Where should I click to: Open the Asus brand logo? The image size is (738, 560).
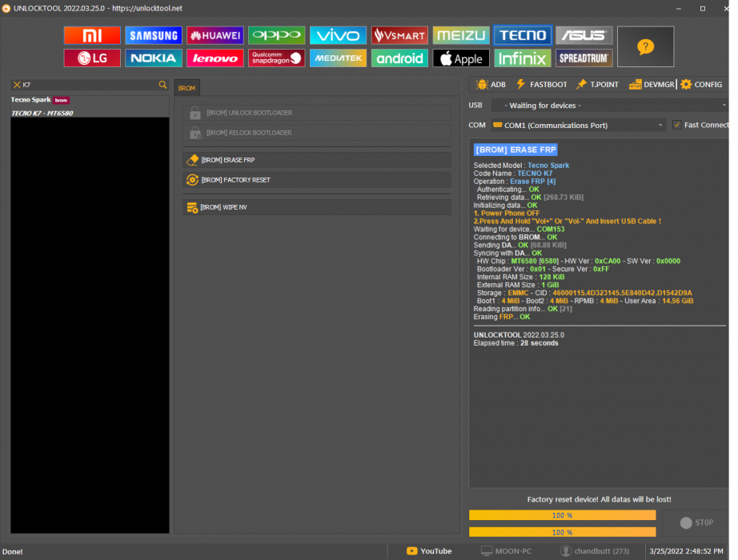point(584,35)
